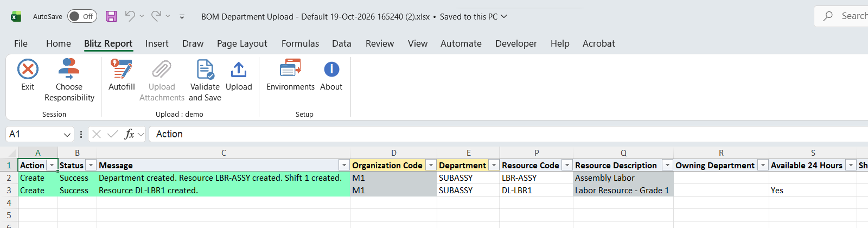Switch to the View tab

tap(417, 43)
